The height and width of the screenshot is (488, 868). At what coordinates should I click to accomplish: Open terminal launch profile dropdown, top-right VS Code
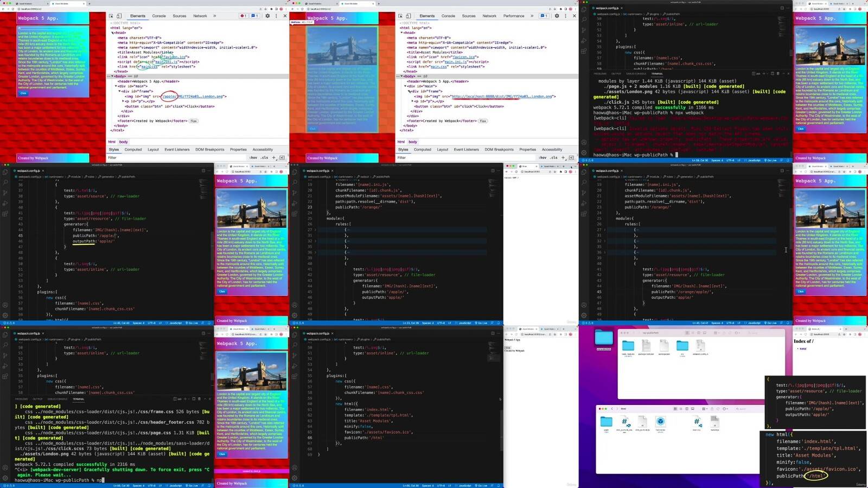pyautogui.click(x=767, y=74)
